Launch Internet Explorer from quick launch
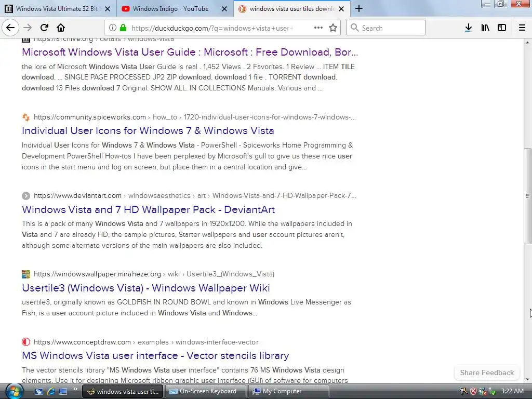This screenshot has width=532, height=399. tap(51, 391)
